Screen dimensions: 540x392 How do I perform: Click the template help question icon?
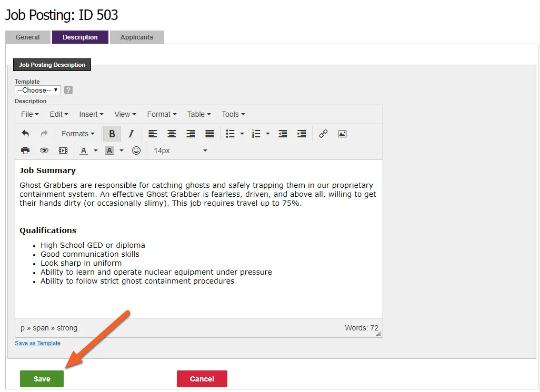[x=68, y=90]
